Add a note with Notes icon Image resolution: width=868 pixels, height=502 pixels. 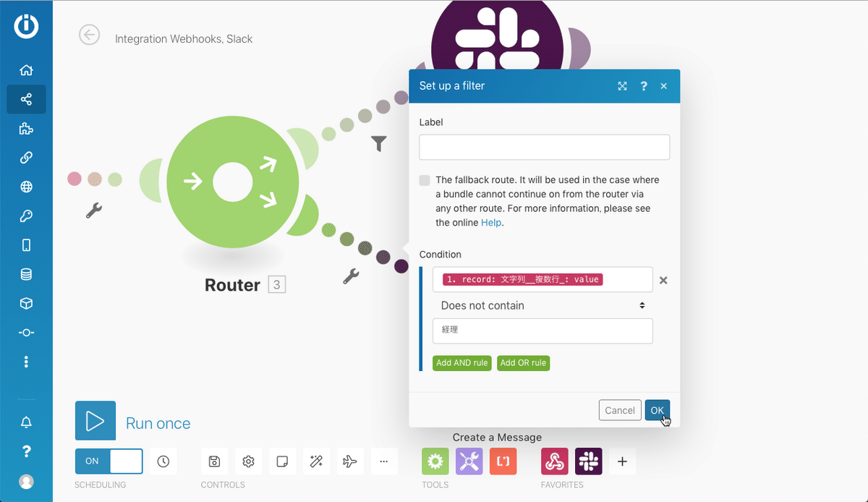tap(283, 461)
